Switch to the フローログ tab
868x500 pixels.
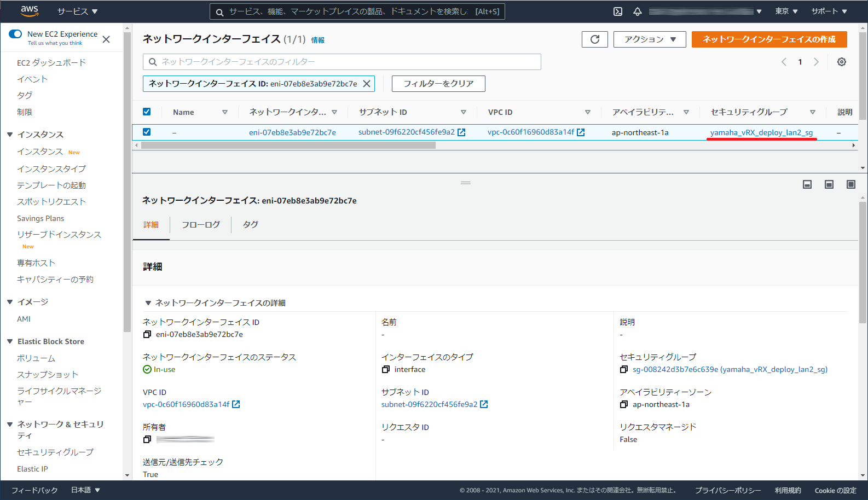tap(201, 225)
